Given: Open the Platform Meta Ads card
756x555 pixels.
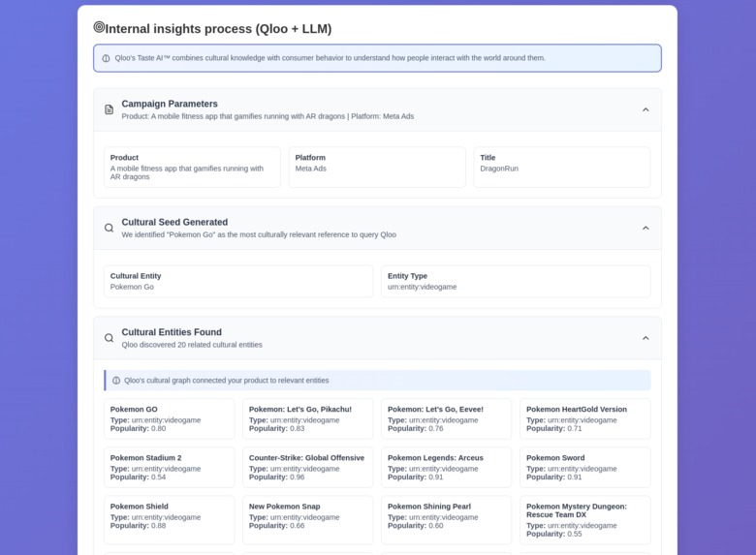Looking at the screenshot, I should 377,168.
